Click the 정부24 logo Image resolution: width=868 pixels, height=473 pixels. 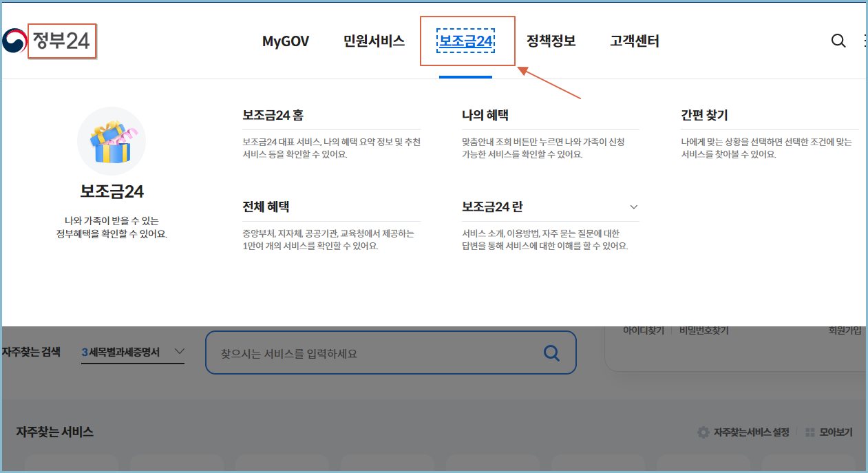[x=62, y=41]
